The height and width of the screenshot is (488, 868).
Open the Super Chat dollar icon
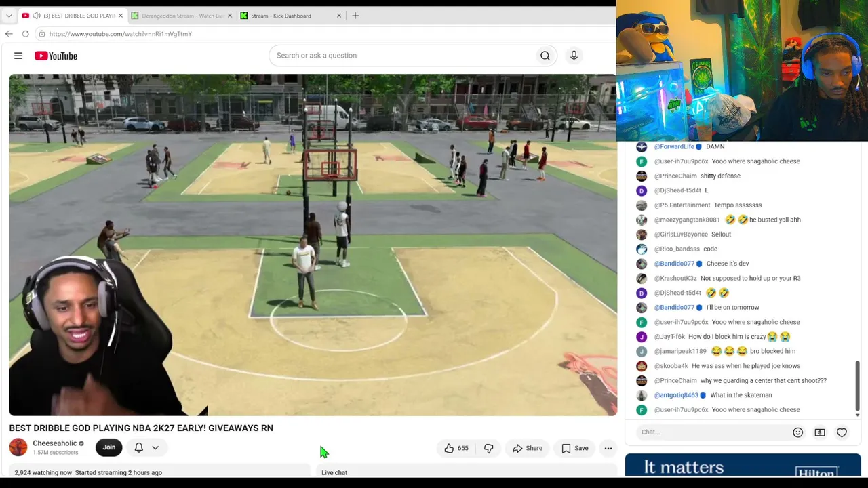[x=820, y=432]
